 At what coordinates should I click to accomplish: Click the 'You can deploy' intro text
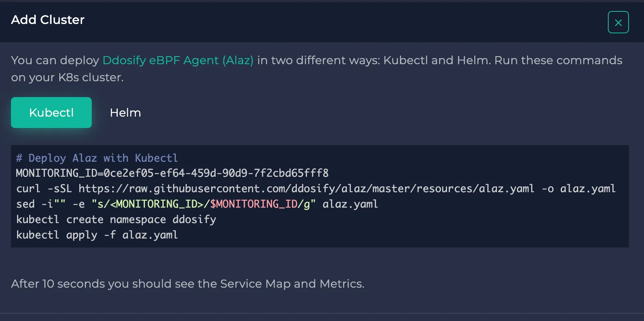(x=55, y=60)
